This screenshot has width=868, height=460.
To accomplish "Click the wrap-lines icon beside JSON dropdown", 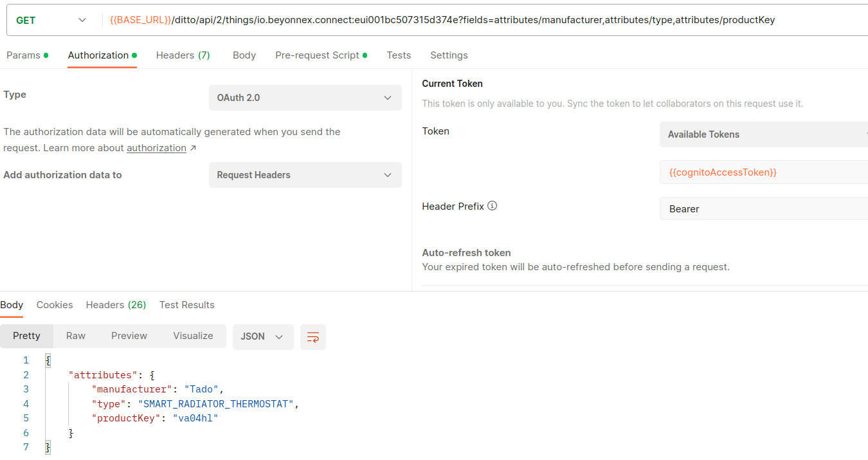I will (x=313, y=336).
